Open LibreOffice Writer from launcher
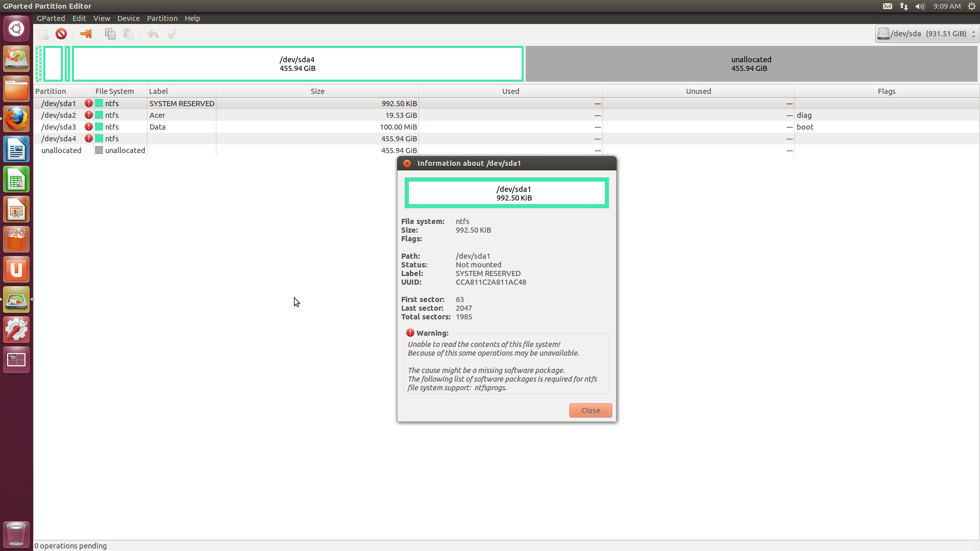 (16, 149)
